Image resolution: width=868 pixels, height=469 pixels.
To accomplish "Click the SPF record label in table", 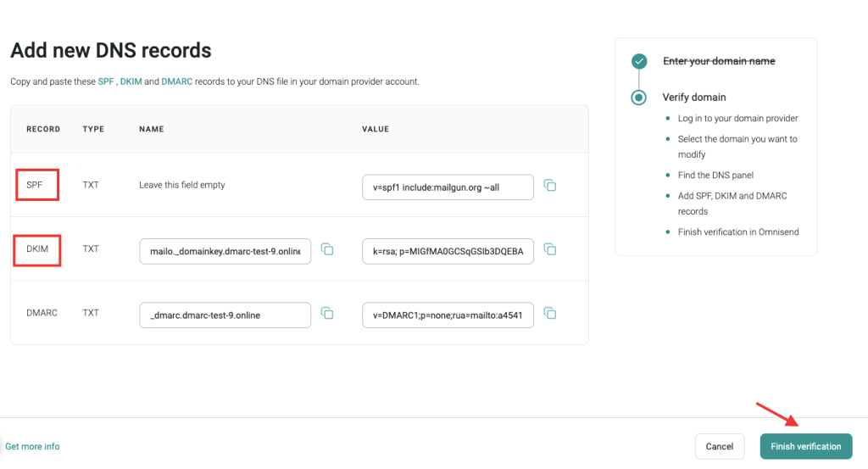I will [36, 184].
